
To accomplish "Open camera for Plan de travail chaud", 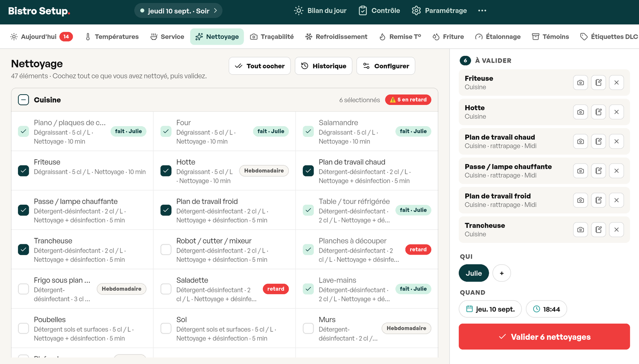I will pyautogui.click(x=581, y=141).
